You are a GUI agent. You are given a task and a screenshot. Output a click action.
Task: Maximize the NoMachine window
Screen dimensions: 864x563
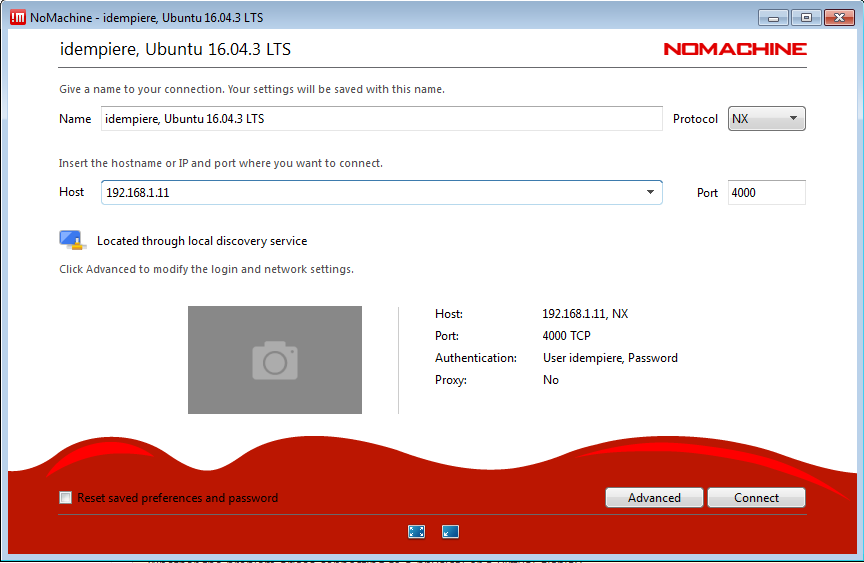806,18
